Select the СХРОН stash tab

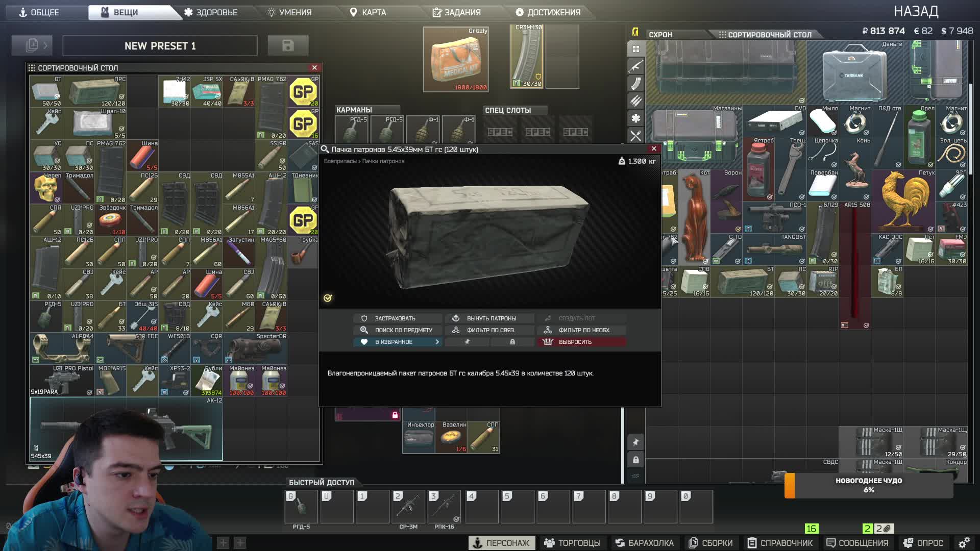660,35
